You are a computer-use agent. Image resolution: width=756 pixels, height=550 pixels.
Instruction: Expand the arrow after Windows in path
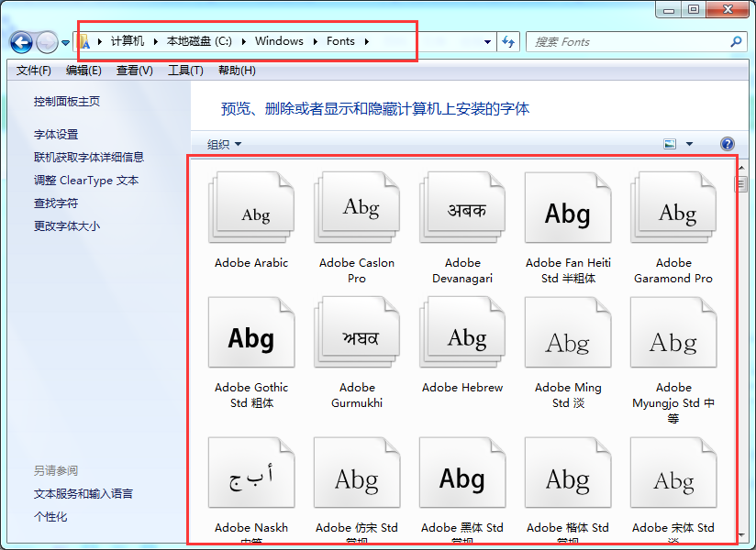click(x=315, y=41)
